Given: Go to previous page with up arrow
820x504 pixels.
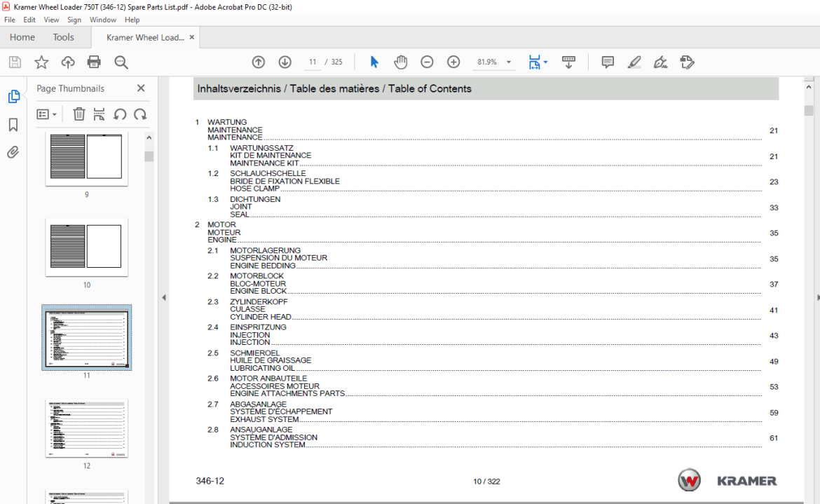Looking at the screenshot, I should click(259, 62).
